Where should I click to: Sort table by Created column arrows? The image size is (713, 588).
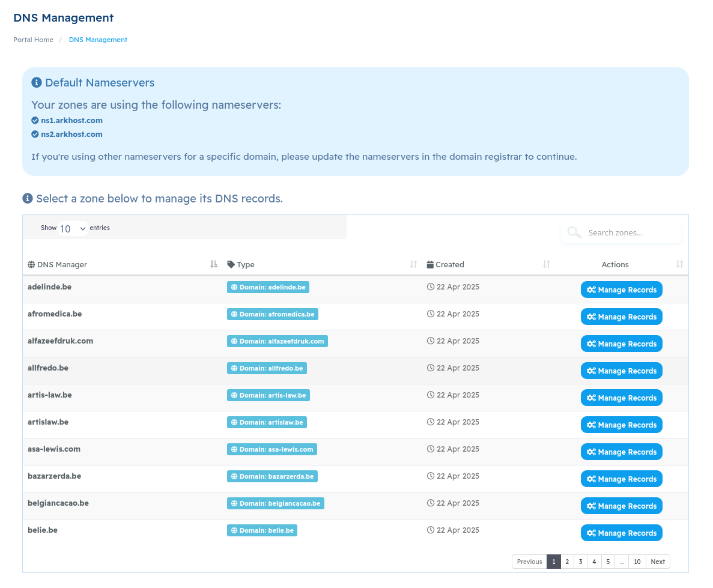pyautogui.click(x=547, y=264)
